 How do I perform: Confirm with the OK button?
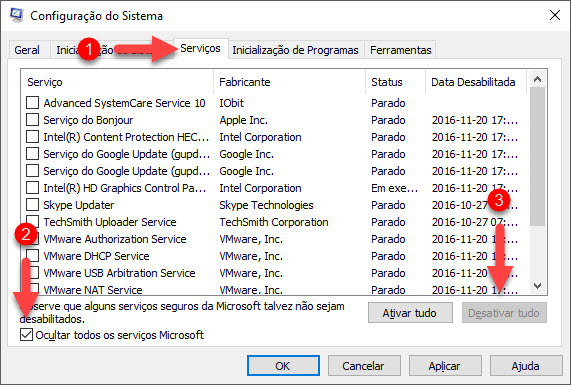[x=283, y=366]
